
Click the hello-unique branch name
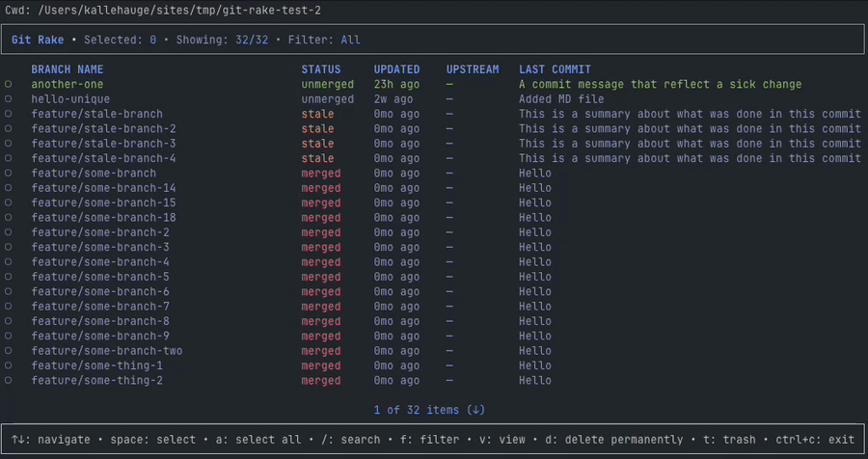click(70, 99)
